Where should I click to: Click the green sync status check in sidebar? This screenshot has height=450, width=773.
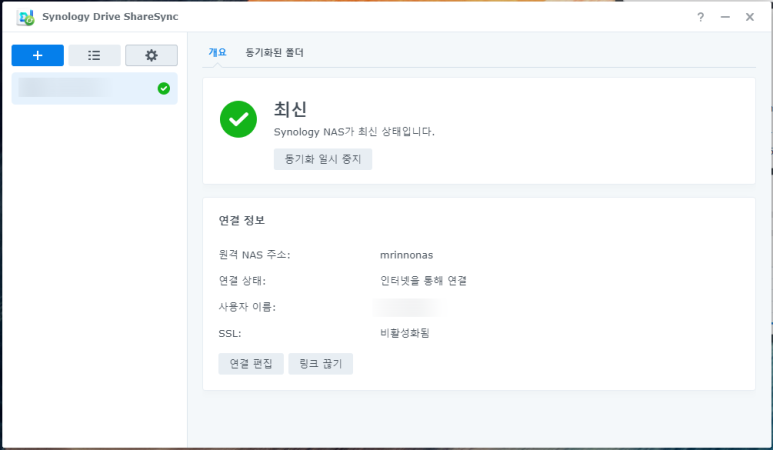[164, 88]
